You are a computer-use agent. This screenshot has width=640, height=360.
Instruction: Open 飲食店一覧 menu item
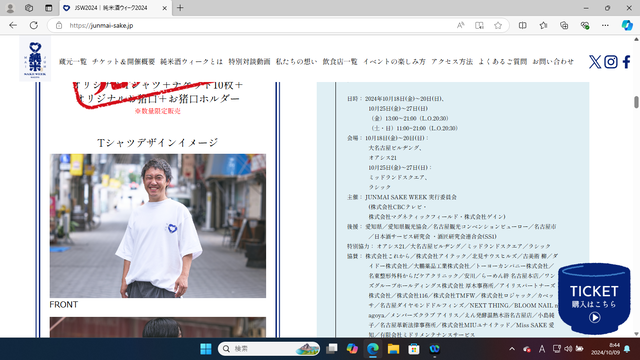340,62
